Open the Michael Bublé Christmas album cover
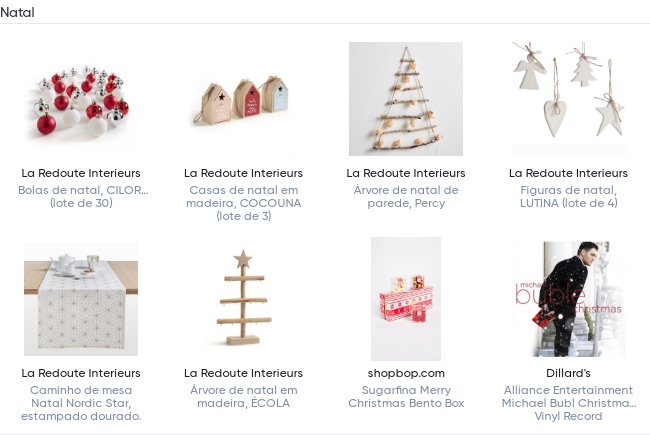 pyautogui.click(x=568, y=299)
